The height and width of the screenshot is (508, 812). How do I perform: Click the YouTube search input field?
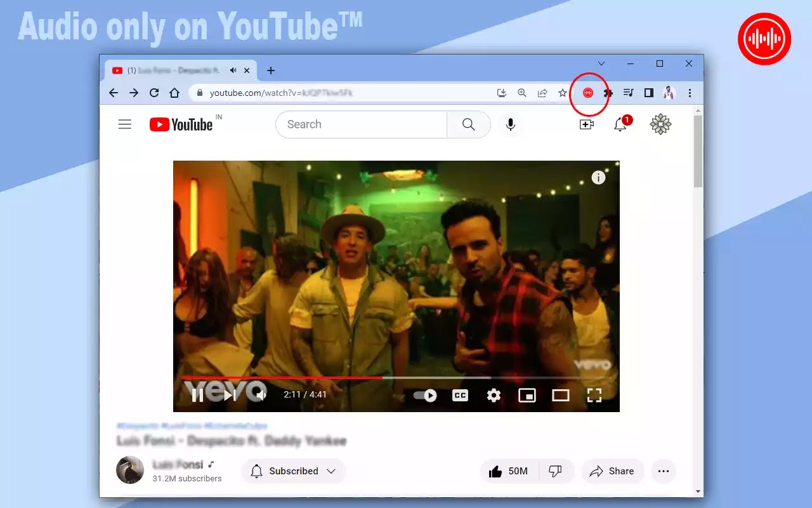click(362, 124)
